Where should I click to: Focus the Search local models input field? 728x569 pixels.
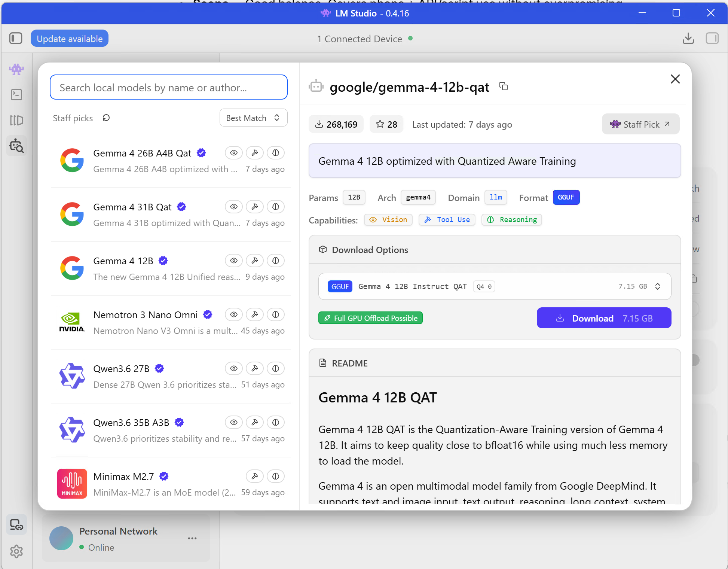coord(169,87)
